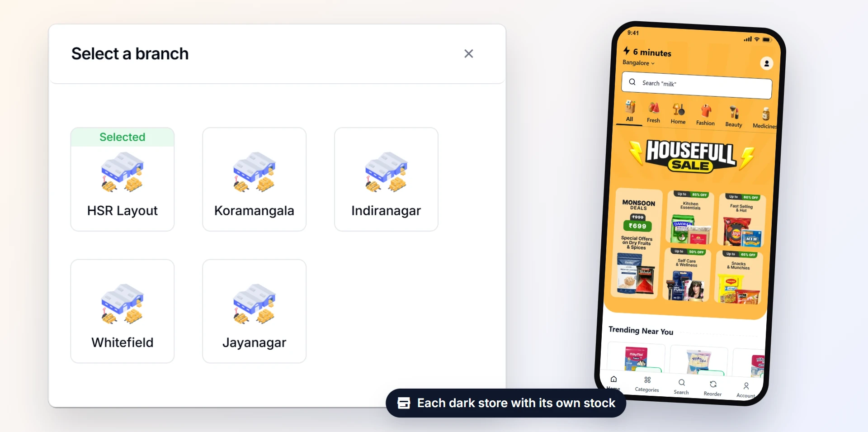
Task: Open the Fashion category tab
Action: pyautogui.click(x=706, y=115)
